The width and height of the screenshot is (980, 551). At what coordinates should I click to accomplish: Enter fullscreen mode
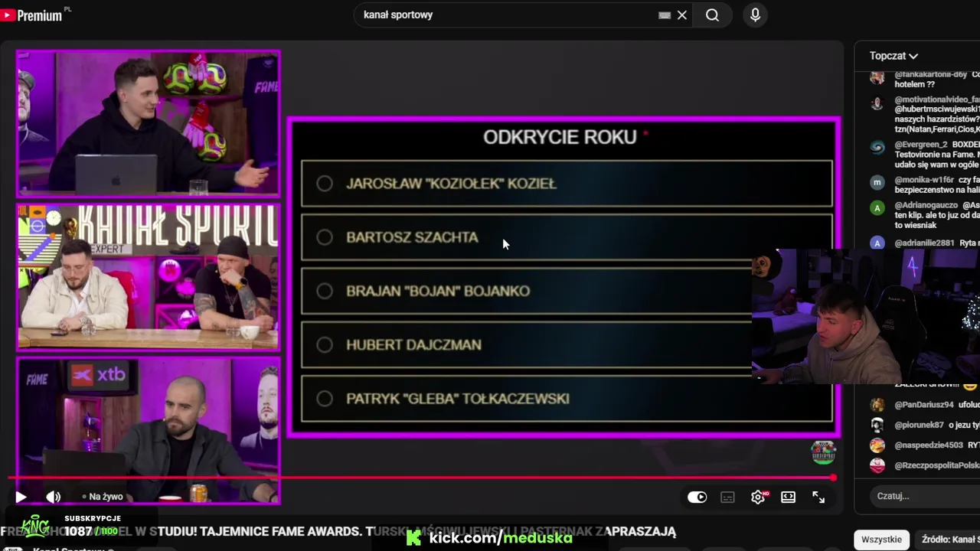pyautogui.click(x=818, y=497)
